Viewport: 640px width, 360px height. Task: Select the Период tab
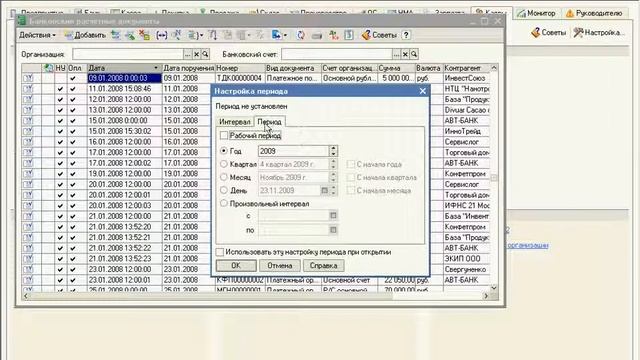click(270, 122)
